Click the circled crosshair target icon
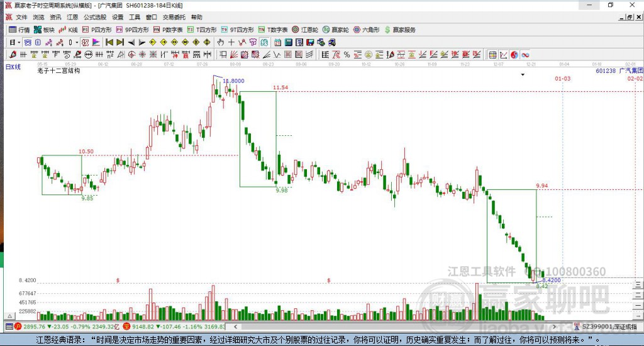Image resolution: width=644 pixels, height=346 pixels. [131, 55]
